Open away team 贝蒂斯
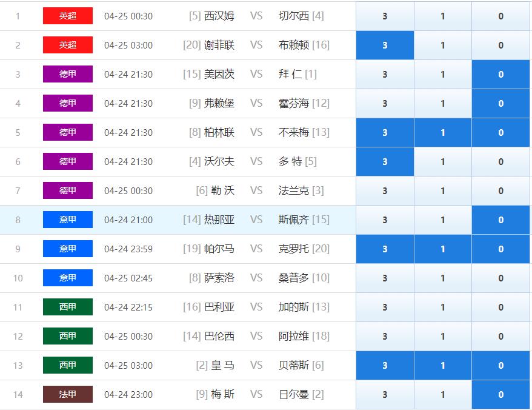Image resolution: width=532 pixels, height=410 pixels. [294, 365]
